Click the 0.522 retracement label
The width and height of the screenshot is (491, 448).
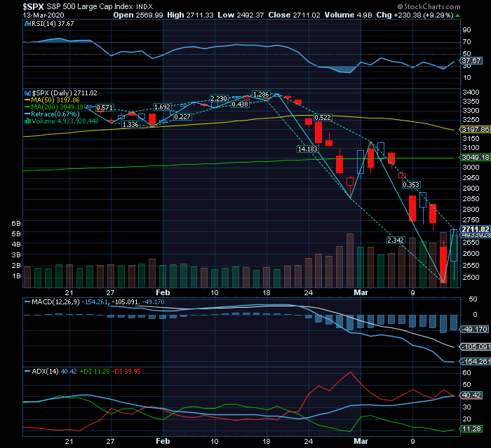[323, 117]
